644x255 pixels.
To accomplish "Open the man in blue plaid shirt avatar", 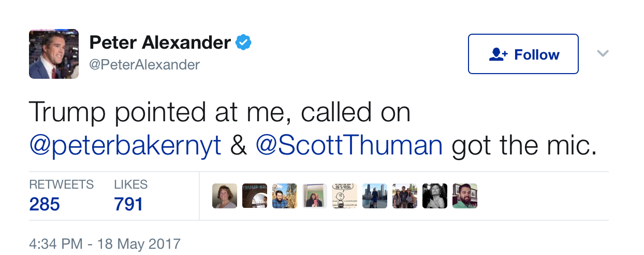I will (285, 196).
